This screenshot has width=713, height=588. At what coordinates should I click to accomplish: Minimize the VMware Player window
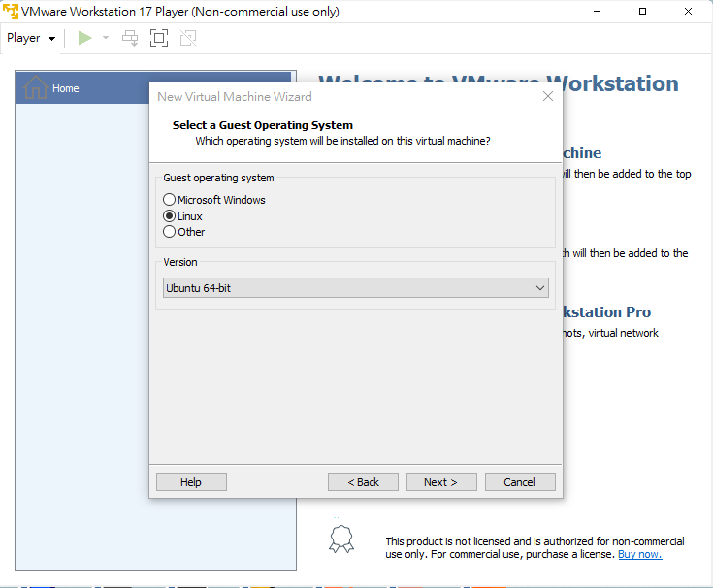(x=597, y=12)
